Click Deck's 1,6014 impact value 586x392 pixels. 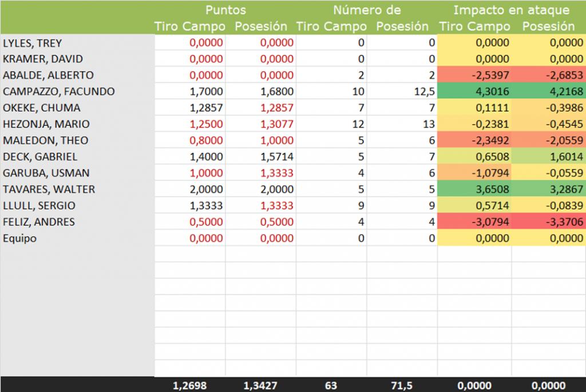point(548,157)
